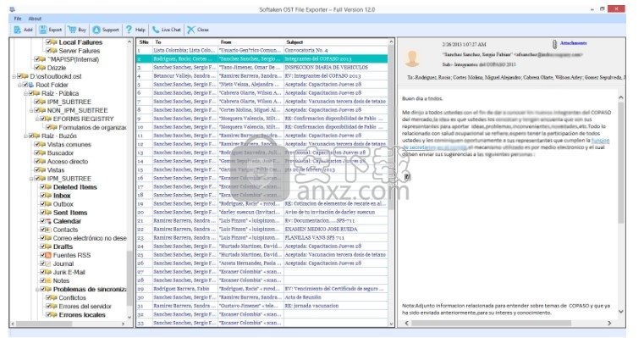
Task: Click the Drizzle folder icon
Action: pos(42,68)
